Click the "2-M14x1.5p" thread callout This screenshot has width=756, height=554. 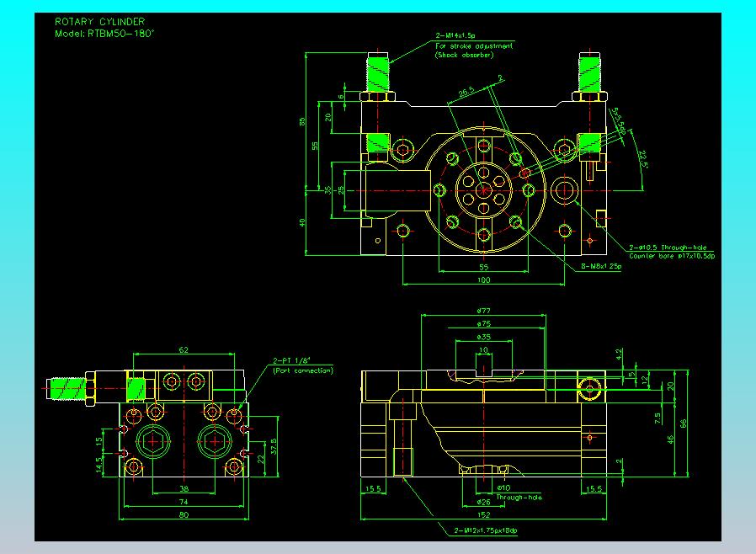(x=455, y=35)
